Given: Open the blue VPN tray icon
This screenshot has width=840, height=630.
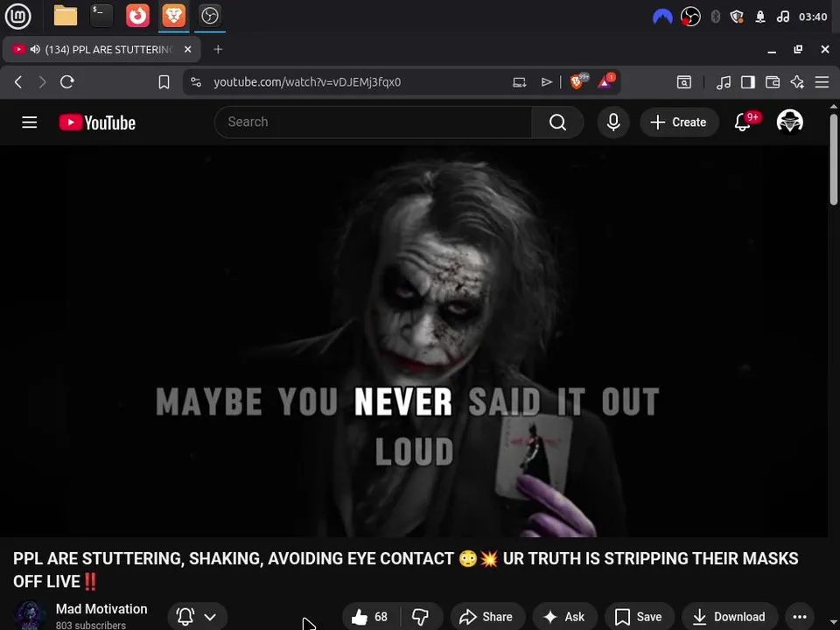Looking at the screenshot, I should coord(662,17).
